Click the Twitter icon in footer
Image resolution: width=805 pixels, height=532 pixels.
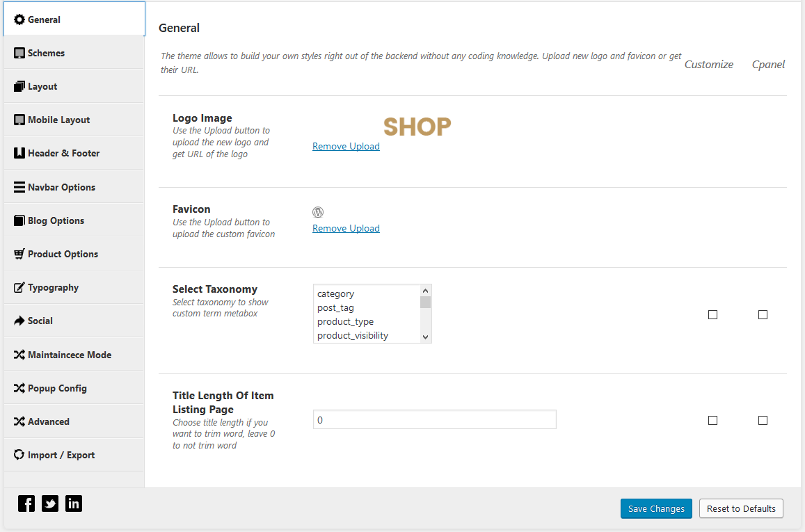(50, 503)
